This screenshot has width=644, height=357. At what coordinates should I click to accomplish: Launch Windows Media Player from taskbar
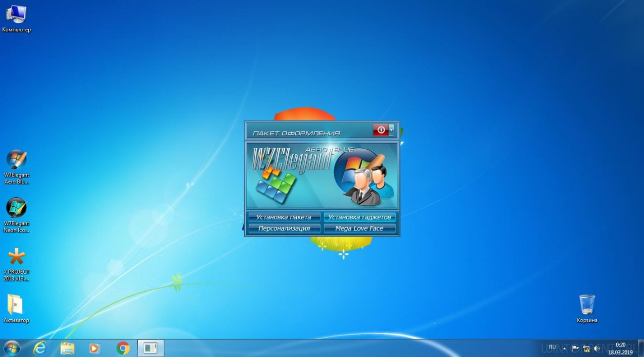tap(95, 348)
